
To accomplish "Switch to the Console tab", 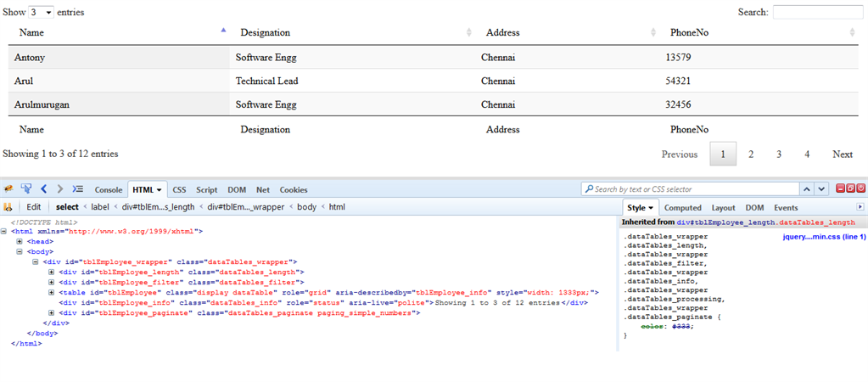I will pos(108,190).
